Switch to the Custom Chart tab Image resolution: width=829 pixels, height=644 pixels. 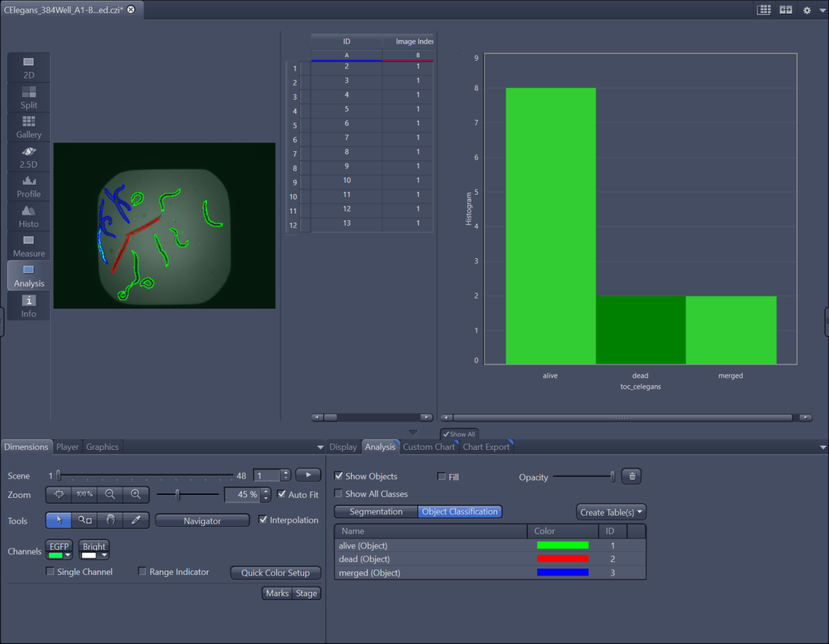[429, 446]
